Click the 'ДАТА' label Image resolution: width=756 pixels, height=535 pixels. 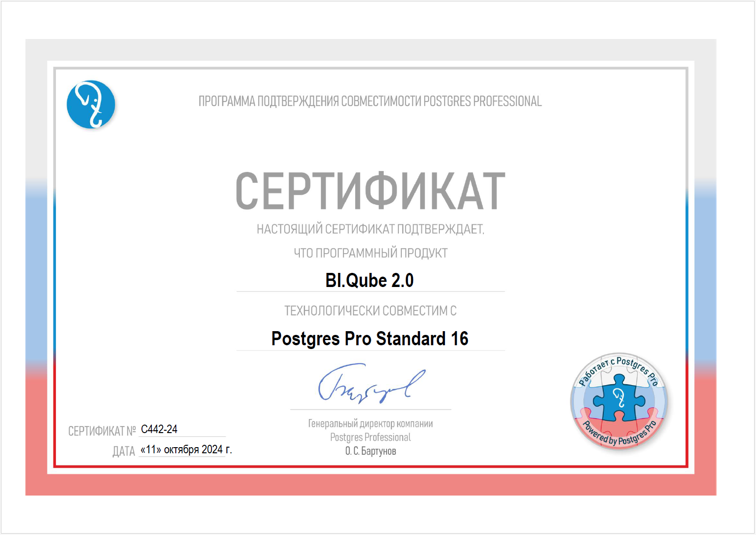pyautogui.click(x=124, y=451)
